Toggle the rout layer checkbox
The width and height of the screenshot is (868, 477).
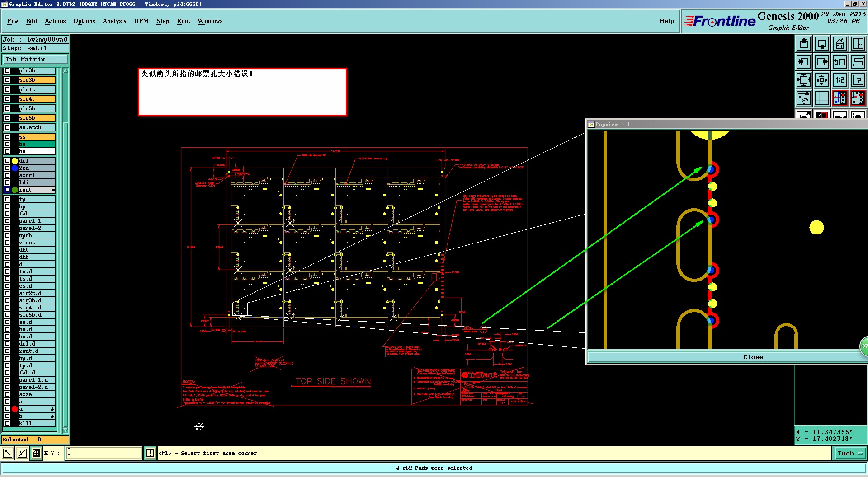[x=7, y=190]
